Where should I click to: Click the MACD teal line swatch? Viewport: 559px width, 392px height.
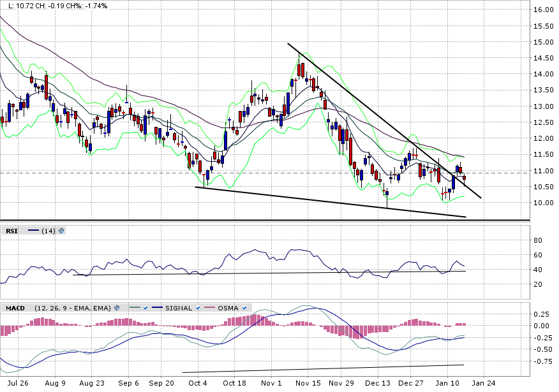tap(133, 308)
